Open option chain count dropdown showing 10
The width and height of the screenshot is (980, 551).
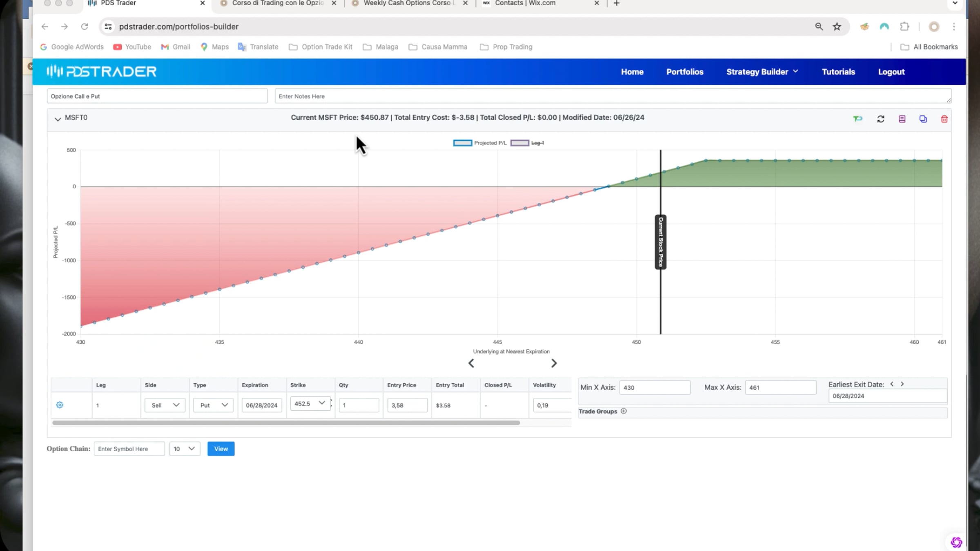pyautogui.click(x=185, y=449)
